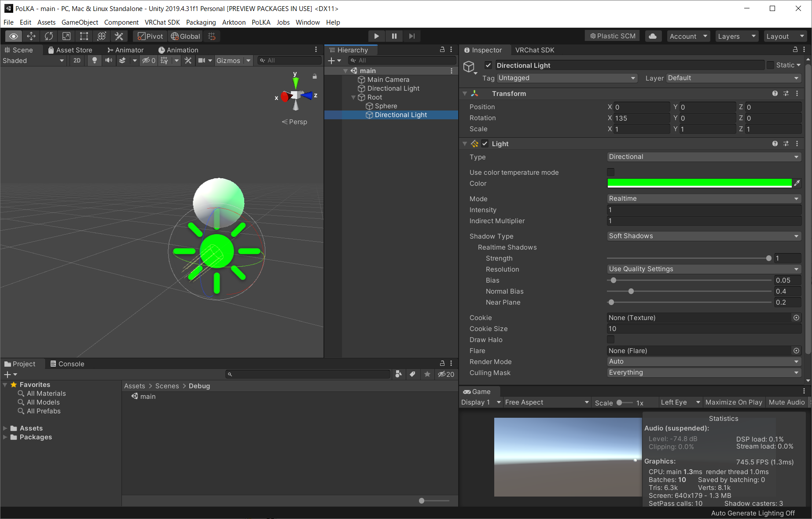This screenshot has width=812, height=519.
Task: Toggle 2D scene view mode
Action: click(77, 60)
